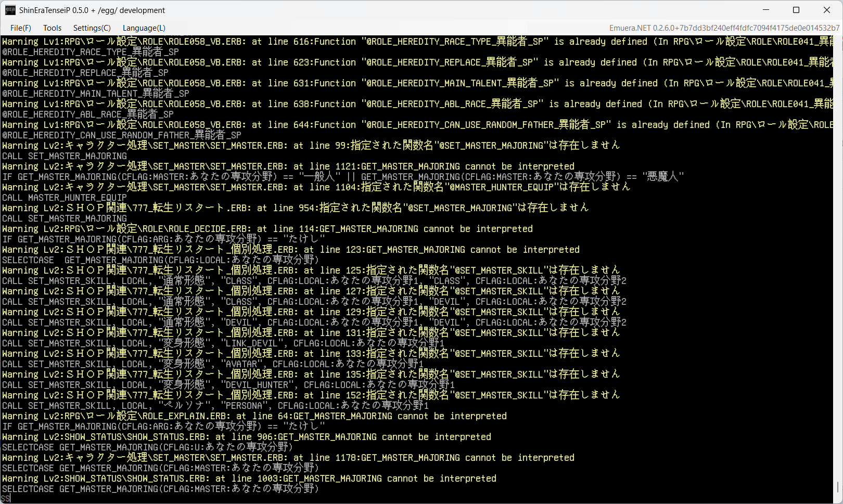843x504 pixels.
Task: Click the 個別処理.ERB line 131 warning
Action: click(x=311, y=333)
